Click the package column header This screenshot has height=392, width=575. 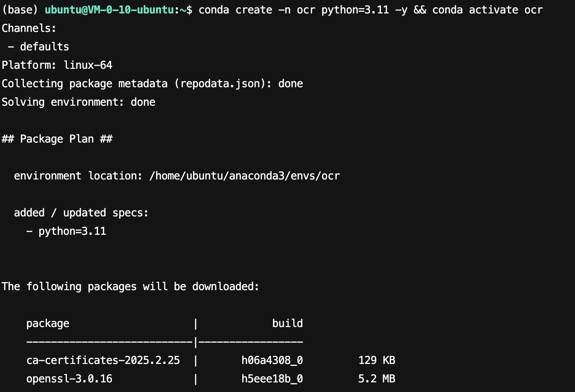tap(48, 323)
